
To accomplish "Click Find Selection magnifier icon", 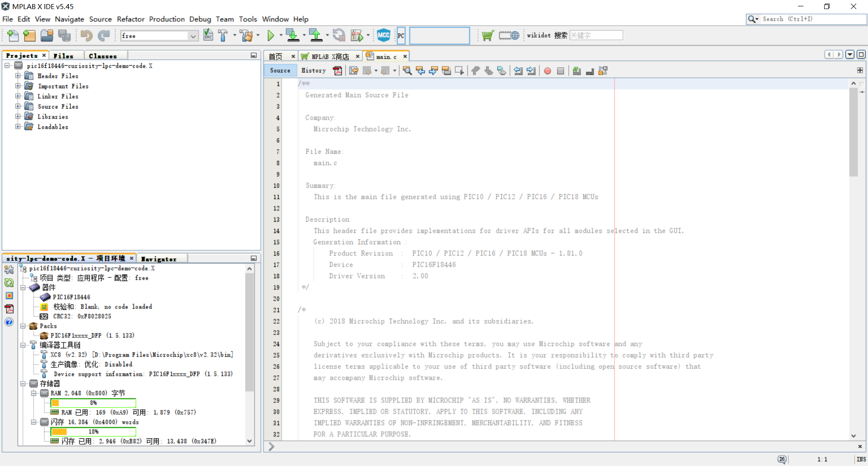I will 407,71.
